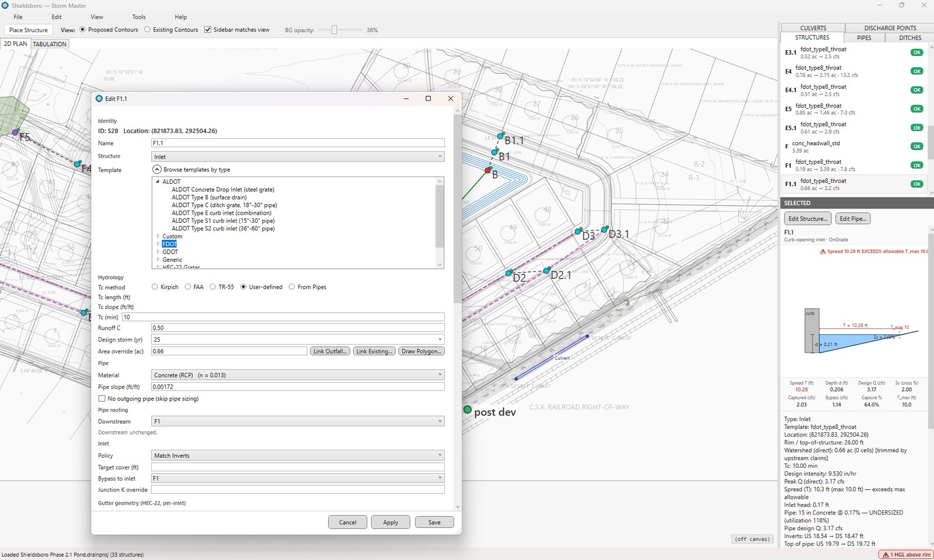The height and width of the screenshot is (560, 934).
Task: Expand the Custom template group
Action: click(x=158, y=236)
